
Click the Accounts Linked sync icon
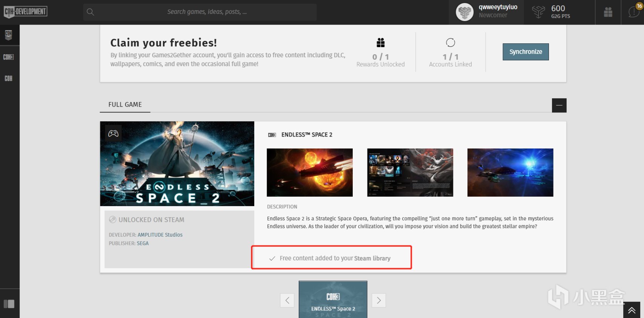[450, 43]
